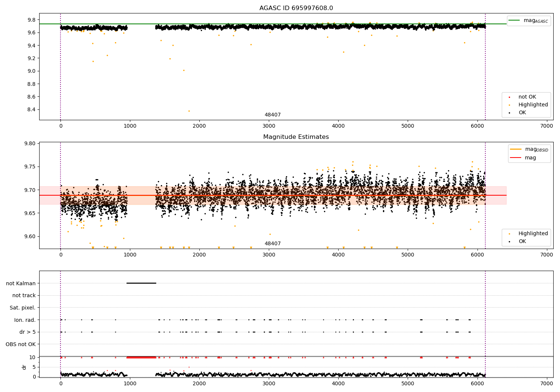Viewport: 560px width, 392px height.
Task: Click 'Highlighted' in the AGASC ID plot legend
Action: click(533, 105)
